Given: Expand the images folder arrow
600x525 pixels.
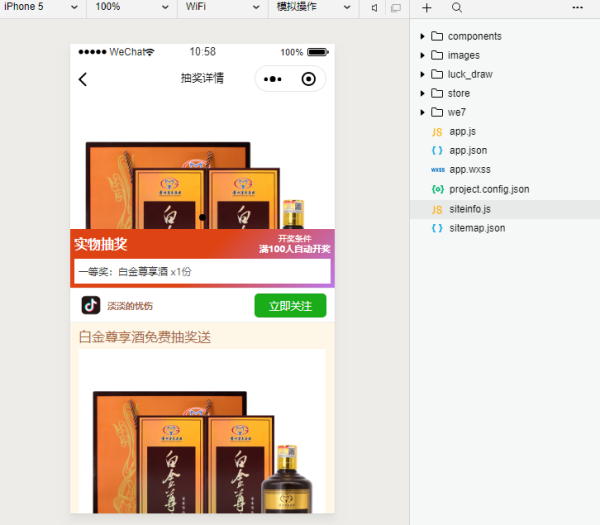Looking at the screenshot, I should (x=422, y=55).
